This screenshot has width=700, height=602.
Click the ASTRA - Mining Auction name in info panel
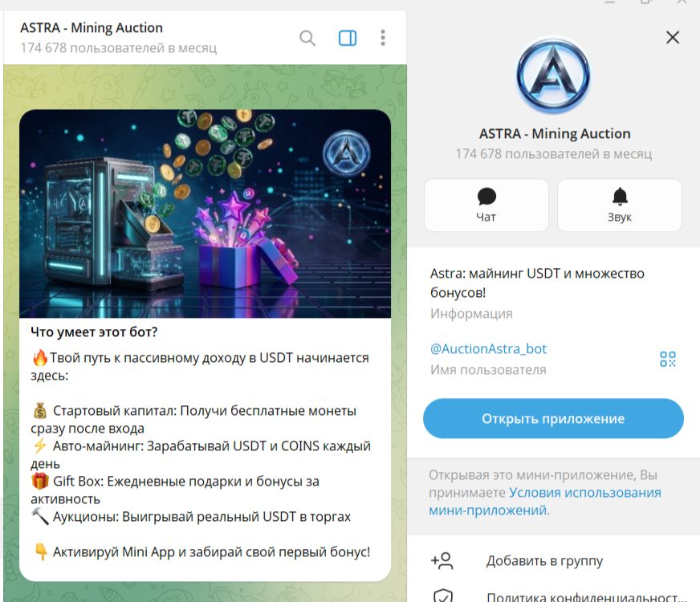555,133
